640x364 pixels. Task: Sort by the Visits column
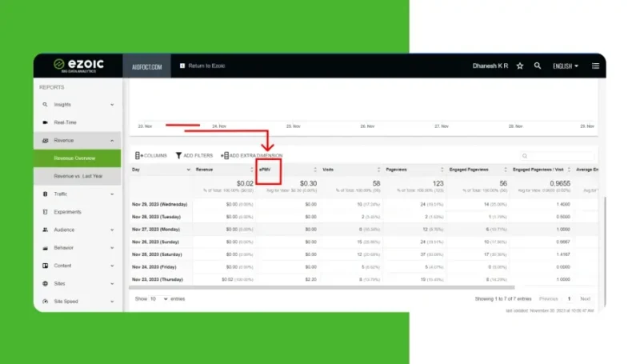coord(351,170)
